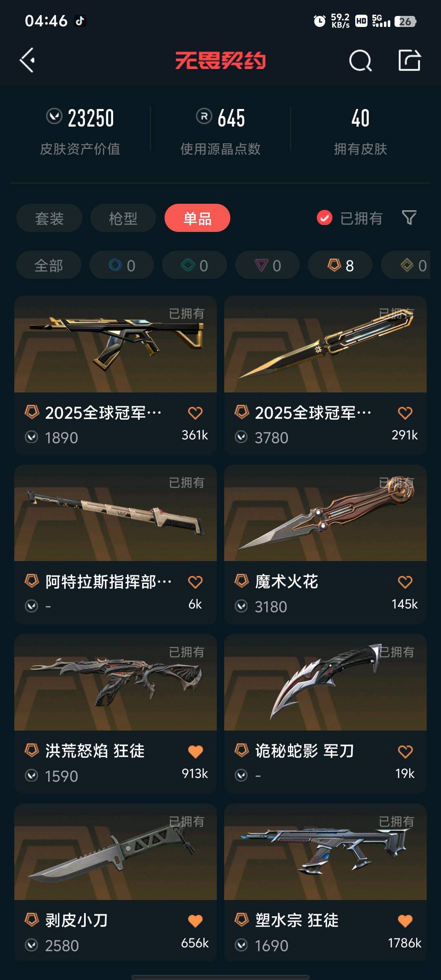Select the 单品 tab
Screen dimensions: 441x980
(x=197, y=218)
